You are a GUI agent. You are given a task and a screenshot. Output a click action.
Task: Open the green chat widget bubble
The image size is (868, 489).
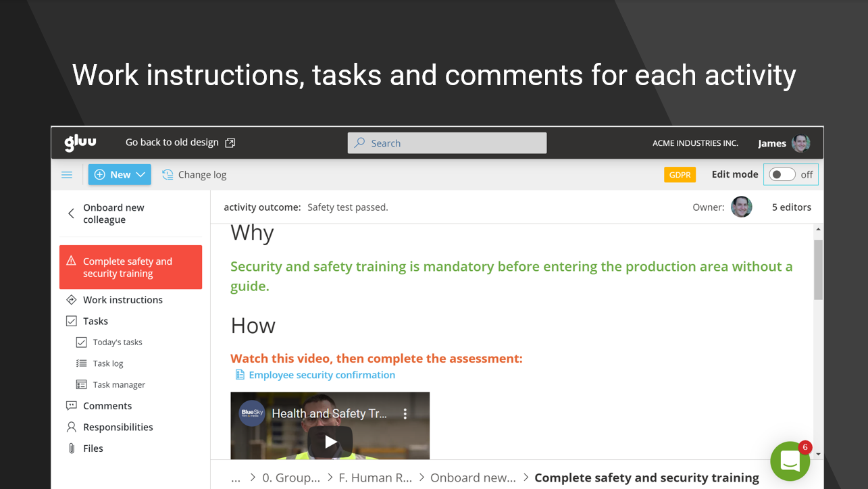[790, 461]
